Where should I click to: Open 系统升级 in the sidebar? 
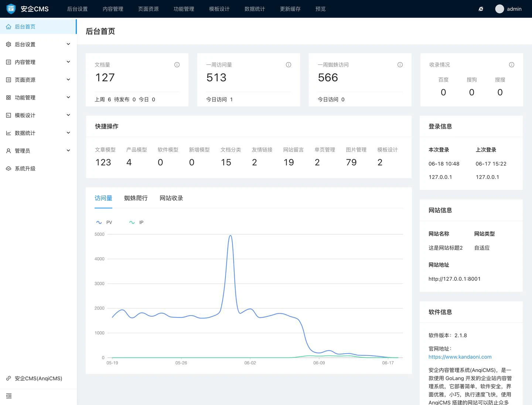tap(25, 169)
